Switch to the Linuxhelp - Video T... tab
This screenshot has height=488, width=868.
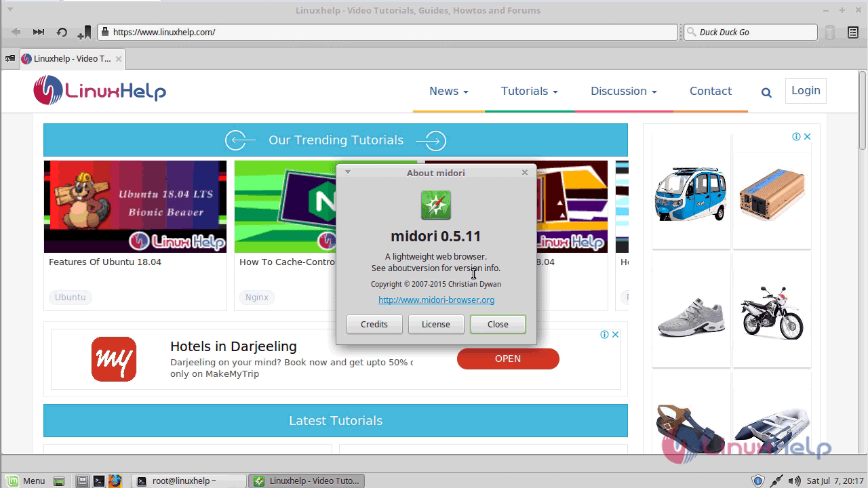coord(73,59)
